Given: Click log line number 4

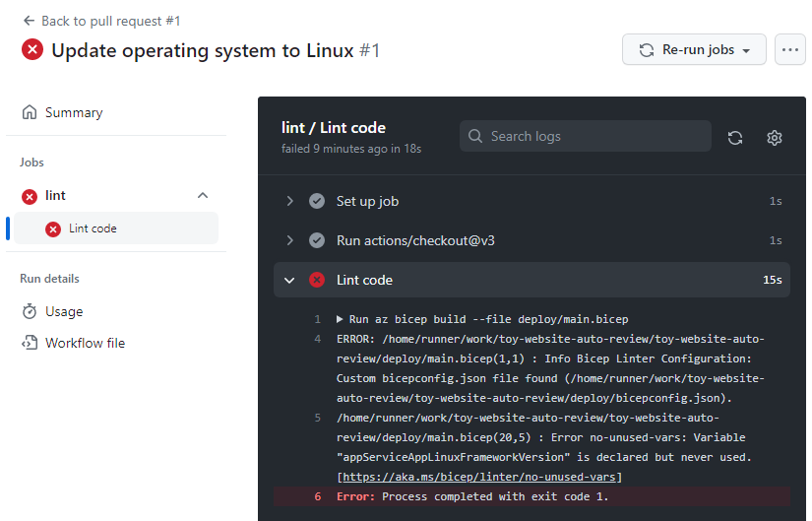Looking at the screenshot, I should click(x=318, y=339).
